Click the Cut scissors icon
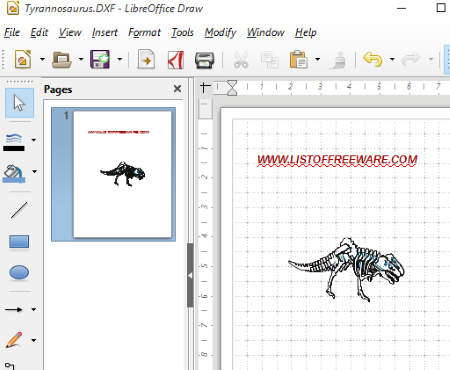450x370 pixels. click(241, 60)
